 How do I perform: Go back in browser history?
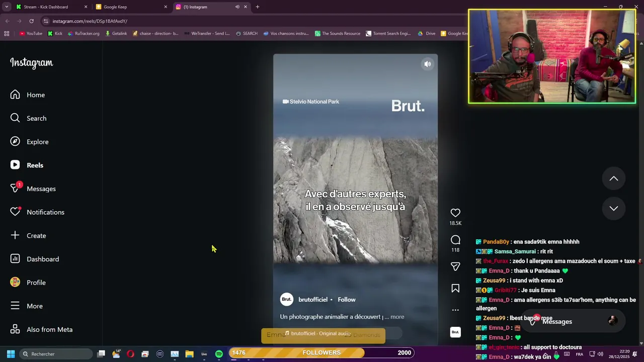pos(7,21)
